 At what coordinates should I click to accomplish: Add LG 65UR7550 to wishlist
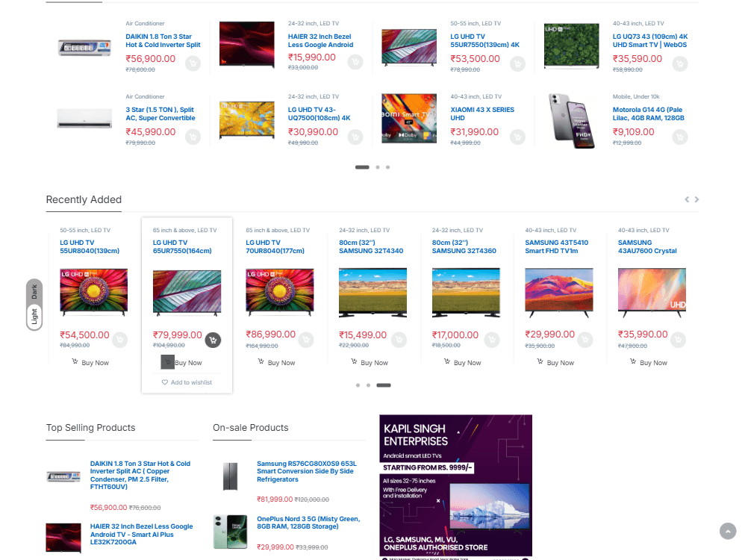point(187,382)
